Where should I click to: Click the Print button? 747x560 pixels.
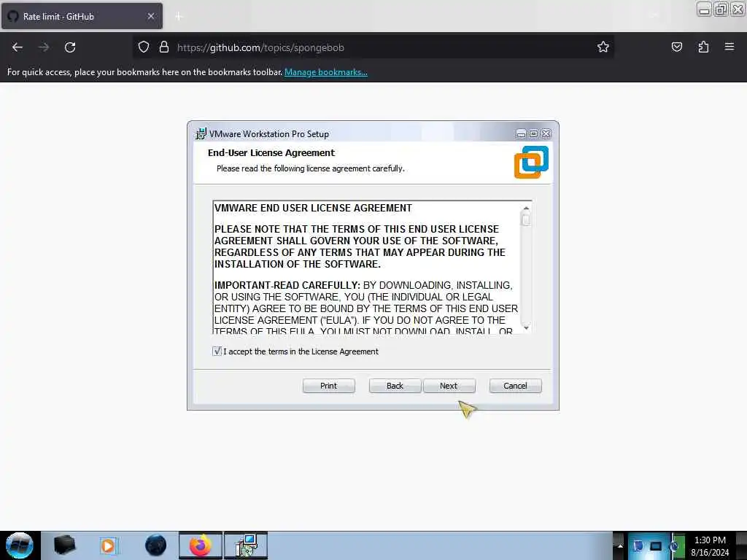click(329, 386)
